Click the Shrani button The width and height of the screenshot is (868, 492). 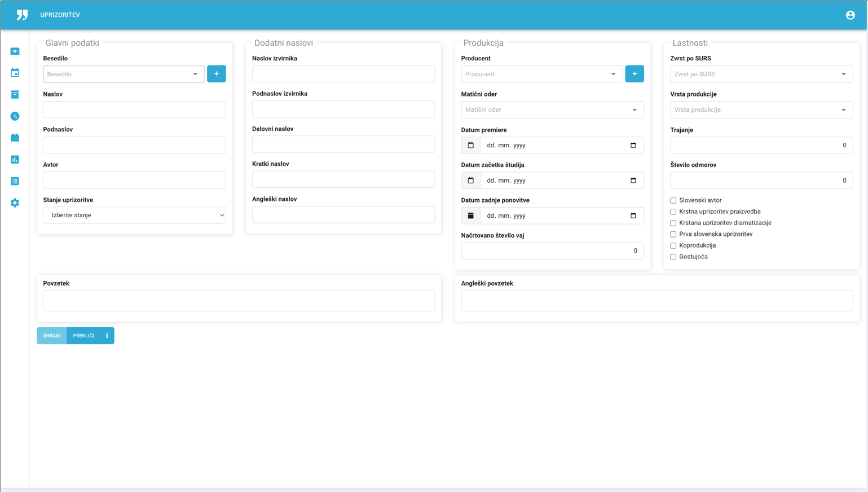click(x=52, y=336)
